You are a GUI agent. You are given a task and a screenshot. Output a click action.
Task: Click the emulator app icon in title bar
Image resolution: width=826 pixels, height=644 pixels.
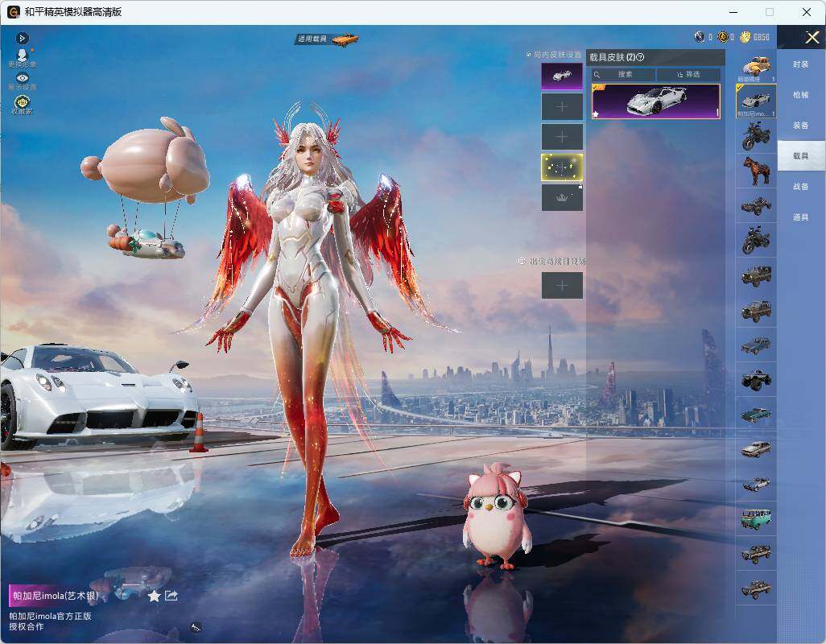[13, 11]
